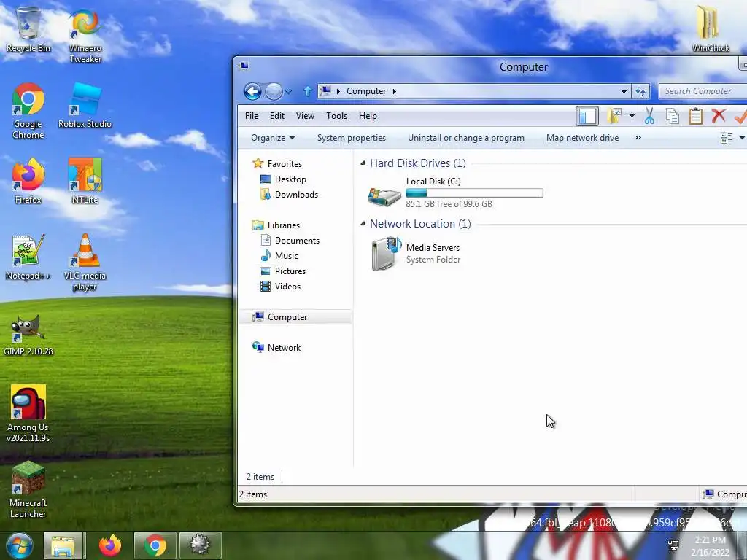The image size is (747, 560).
Task: Open the dropdown next to folder options icon
Action: coord(632,116)
